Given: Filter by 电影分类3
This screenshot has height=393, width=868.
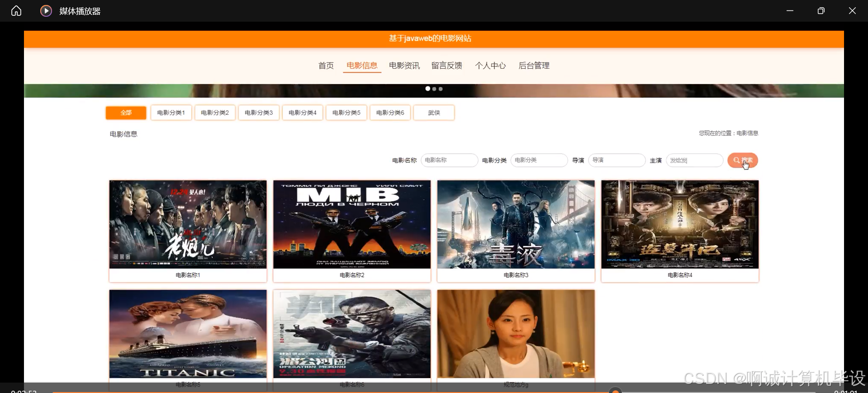Looking at the screenshot, I should (x=259, y=113).
